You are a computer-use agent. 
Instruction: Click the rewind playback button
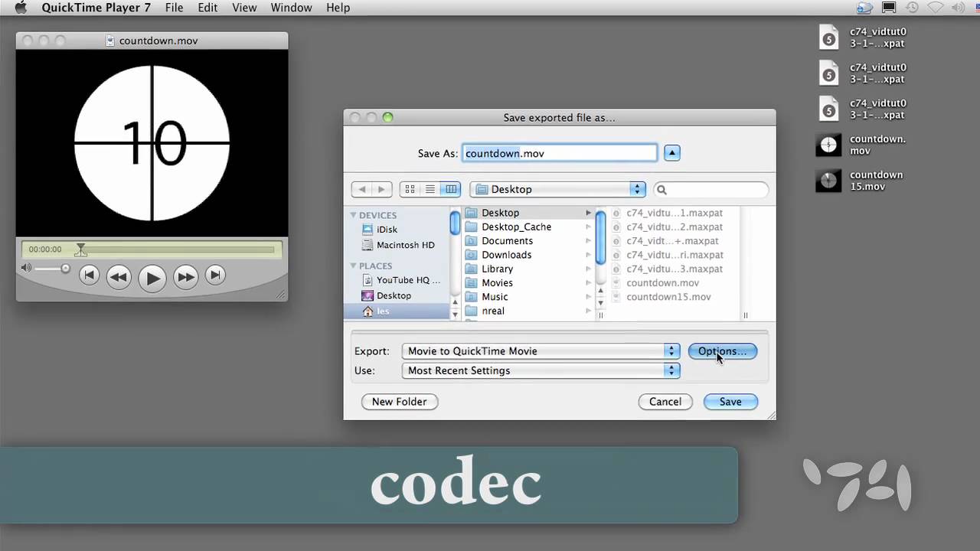(118, 277)
